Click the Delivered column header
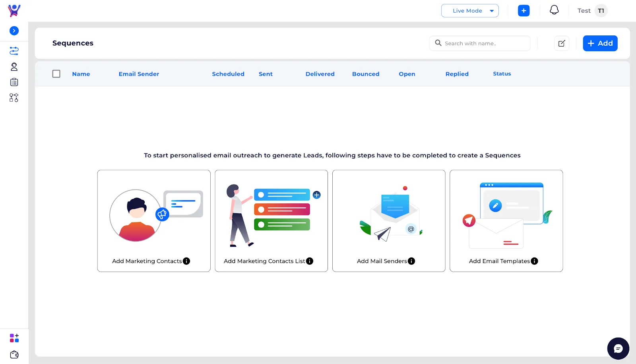This screenshot has height=364, width=636. (320, 74)
